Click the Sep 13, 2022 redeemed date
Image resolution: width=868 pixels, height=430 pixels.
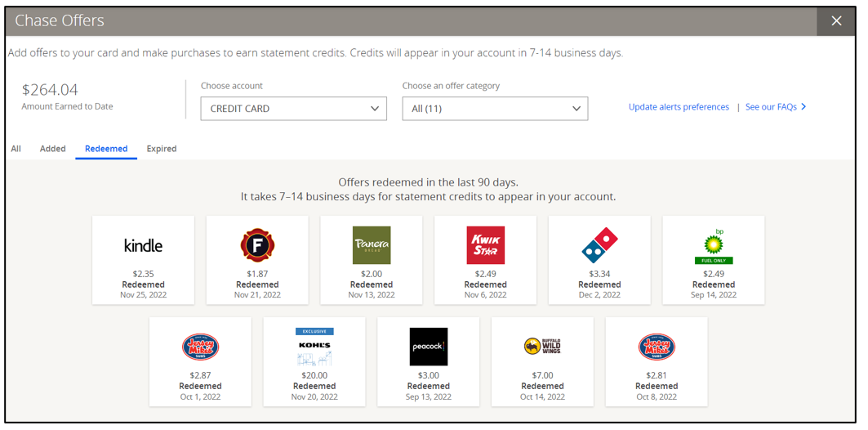pos(429,396)
